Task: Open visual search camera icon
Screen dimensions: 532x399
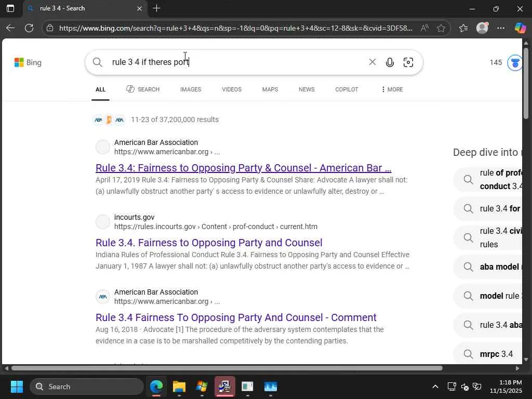Action: (x=408, y=62)
